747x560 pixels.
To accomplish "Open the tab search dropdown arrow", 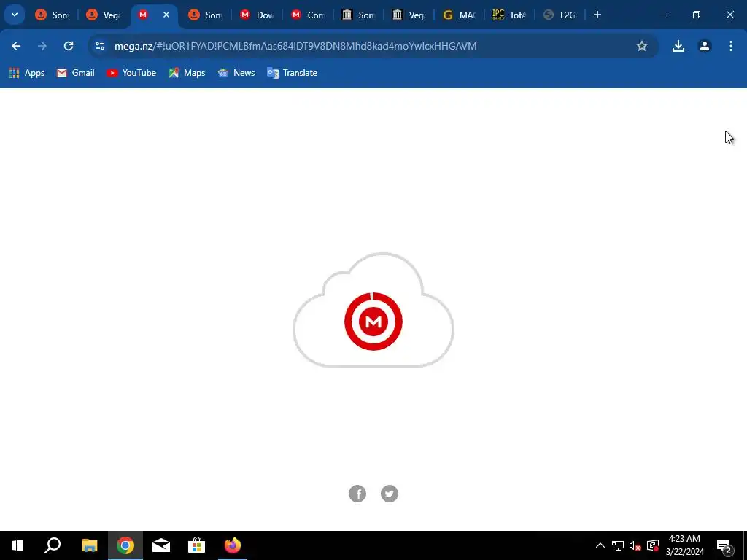I will click(x=15, y=15).
